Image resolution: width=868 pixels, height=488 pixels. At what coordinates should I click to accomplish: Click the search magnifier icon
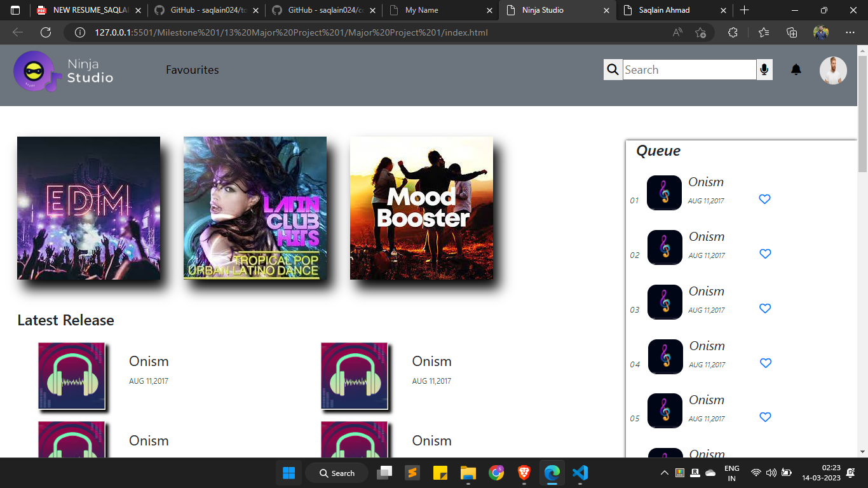(x=612, y=69)
